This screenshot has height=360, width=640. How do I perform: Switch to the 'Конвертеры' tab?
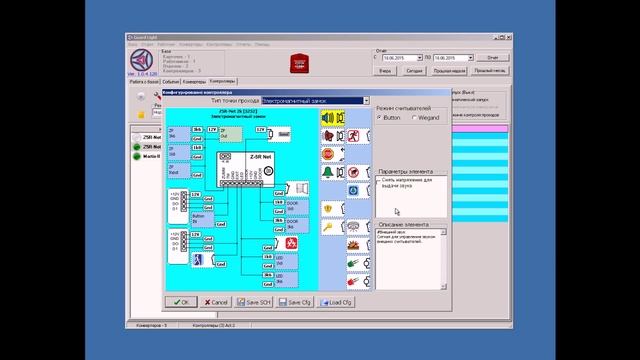pos(194,82)
